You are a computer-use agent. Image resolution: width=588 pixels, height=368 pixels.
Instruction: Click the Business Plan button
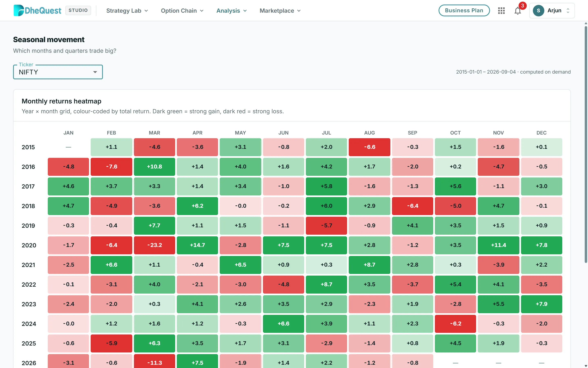coord(464,10)
